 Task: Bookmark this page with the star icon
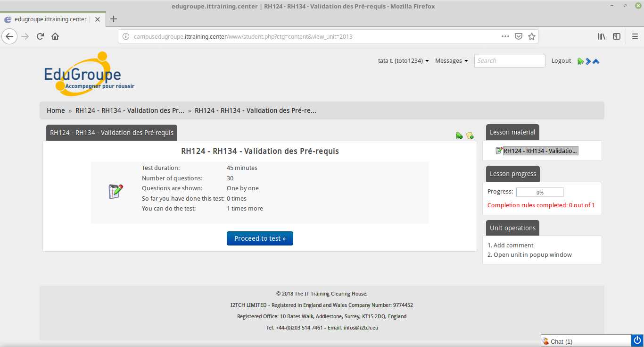click(x=532, y=36)
